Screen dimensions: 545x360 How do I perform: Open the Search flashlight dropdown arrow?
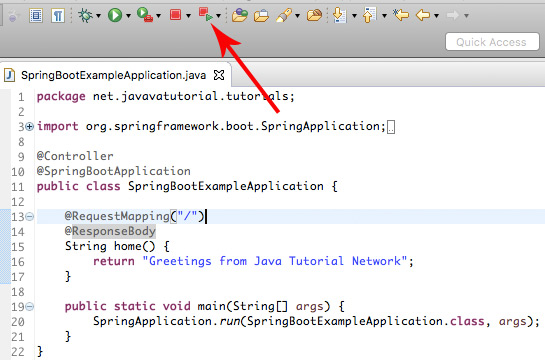(298, 16)
